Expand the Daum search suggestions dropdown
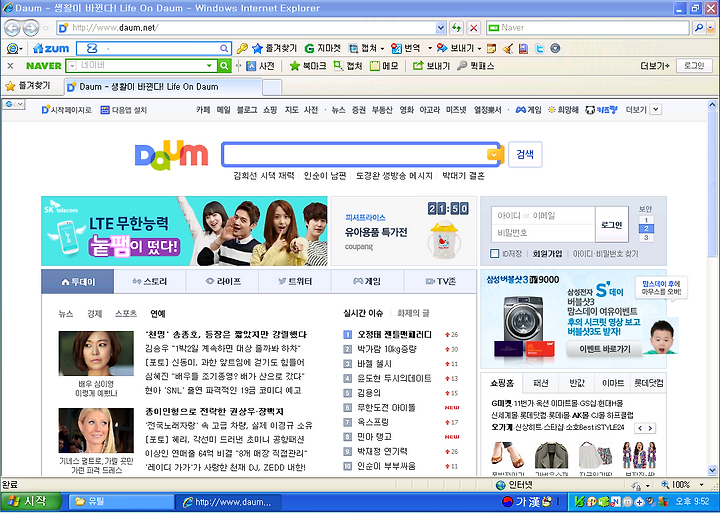 pos(494,155)
